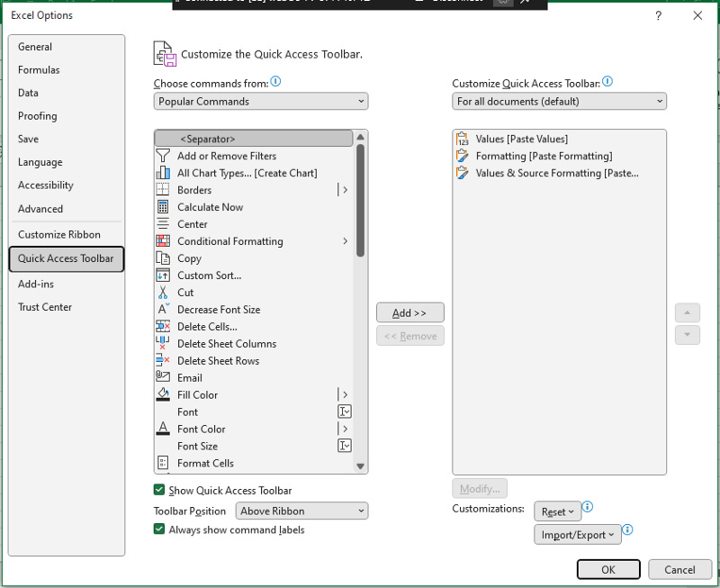
Task: Expand the Conditional Formatting submenu arrow
Action: point(345,240)
